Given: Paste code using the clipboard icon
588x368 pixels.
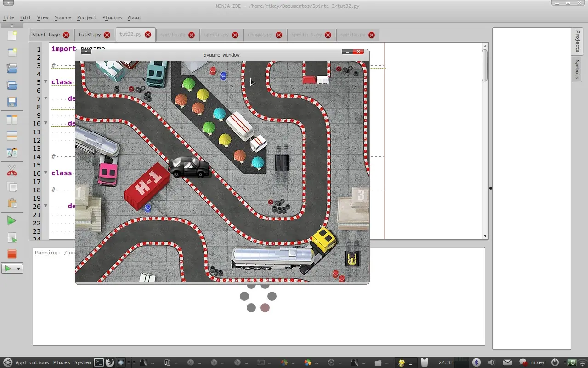Looking at the screenshot, I should 12,203.
